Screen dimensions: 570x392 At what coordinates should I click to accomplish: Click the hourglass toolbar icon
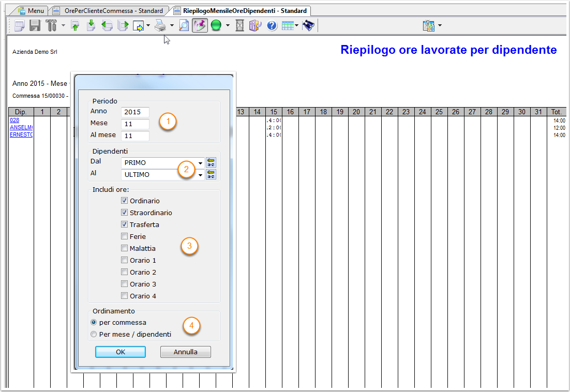click(239, 25)
